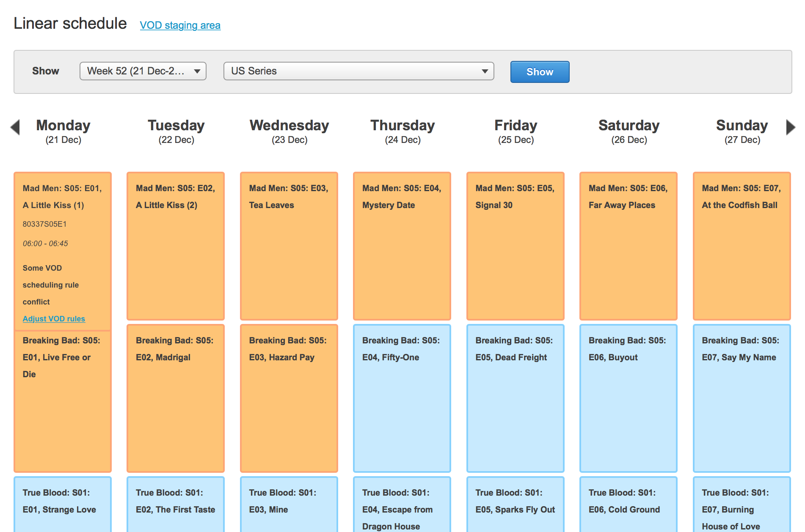Viewport: 805px width, 532px height.
Task: Click the Mad Men E05 Signal 30 block
Action: point(516,246)
